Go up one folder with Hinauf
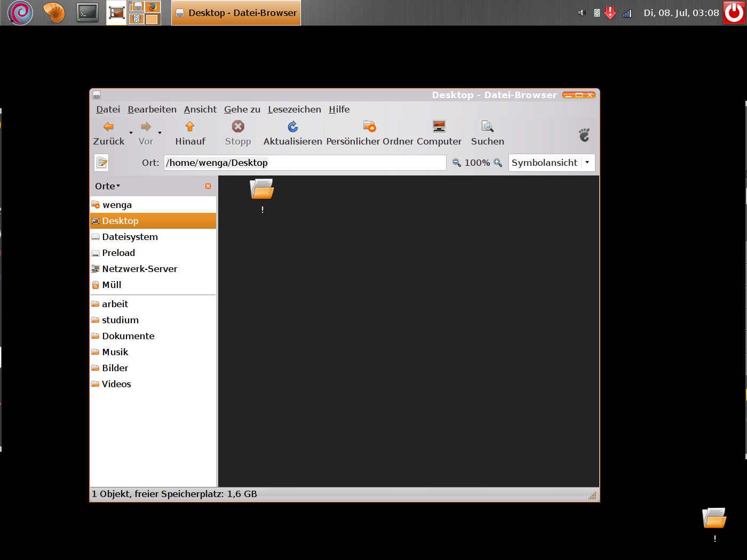747x560 pixels. click(x=190, y=133)
